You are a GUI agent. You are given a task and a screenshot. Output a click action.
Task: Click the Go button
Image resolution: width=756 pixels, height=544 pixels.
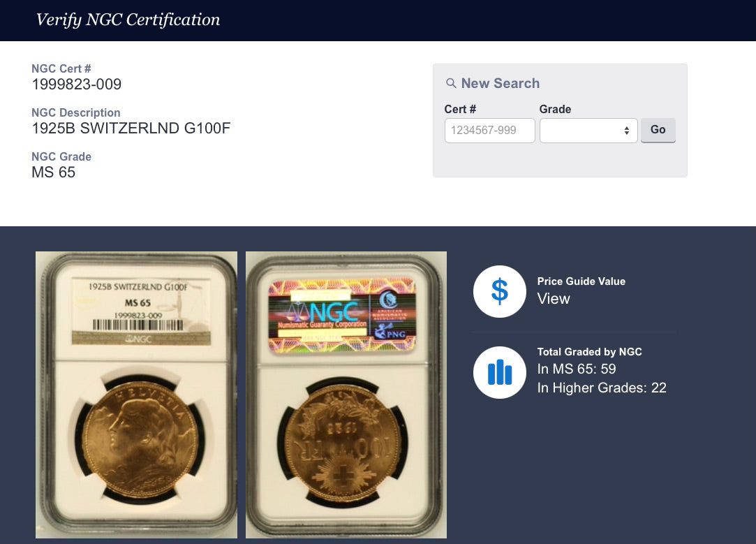[x=658, y=130]
